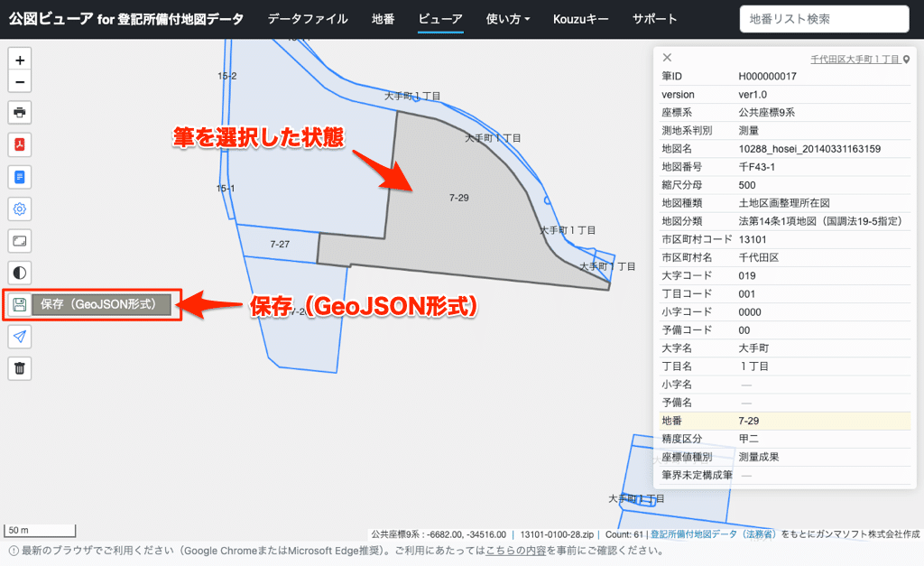Click 公図ビューア site title
The height and width of the screenshot is (566, 924).
click(126, 19)
